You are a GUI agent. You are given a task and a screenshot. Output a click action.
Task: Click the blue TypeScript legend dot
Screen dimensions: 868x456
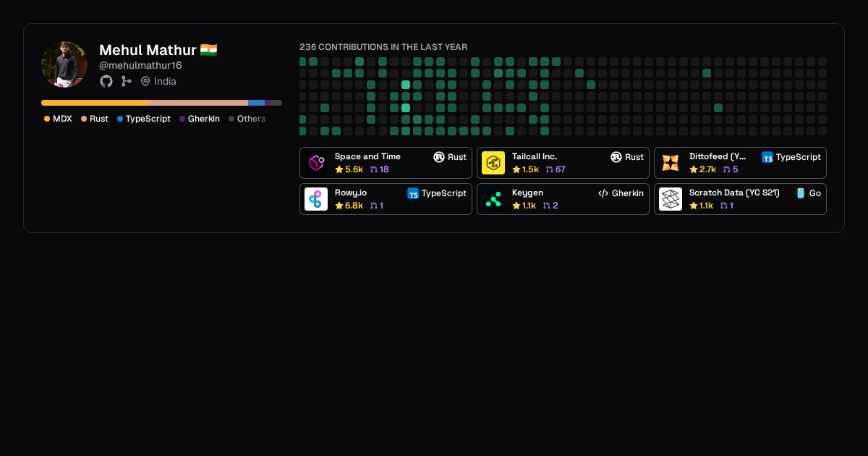(x=120, y=119)
